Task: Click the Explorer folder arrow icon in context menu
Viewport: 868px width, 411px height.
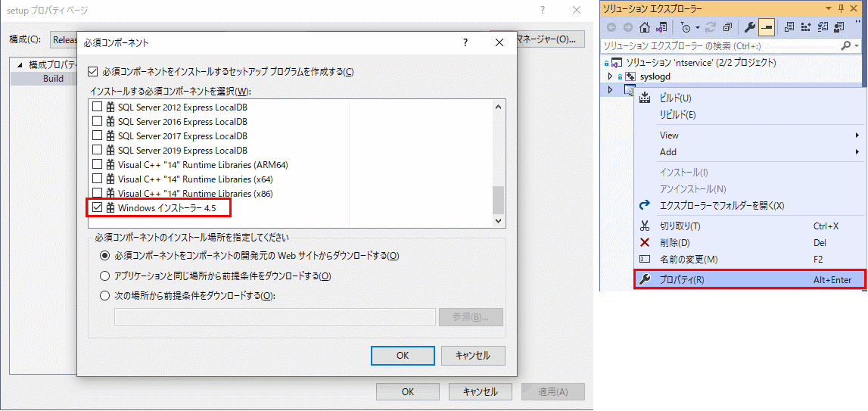Action: [x=644, y=206]
